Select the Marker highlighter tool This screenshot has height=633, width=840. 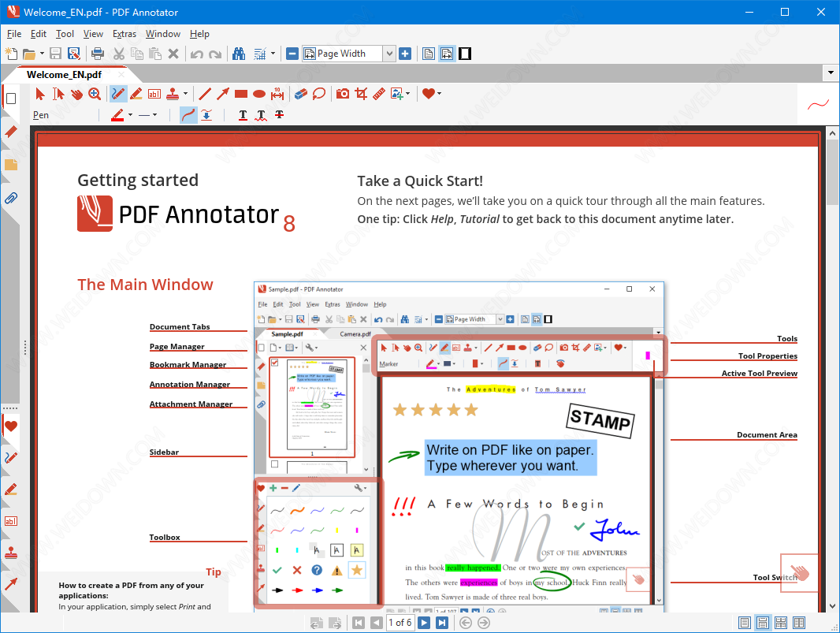pos(136,94)
